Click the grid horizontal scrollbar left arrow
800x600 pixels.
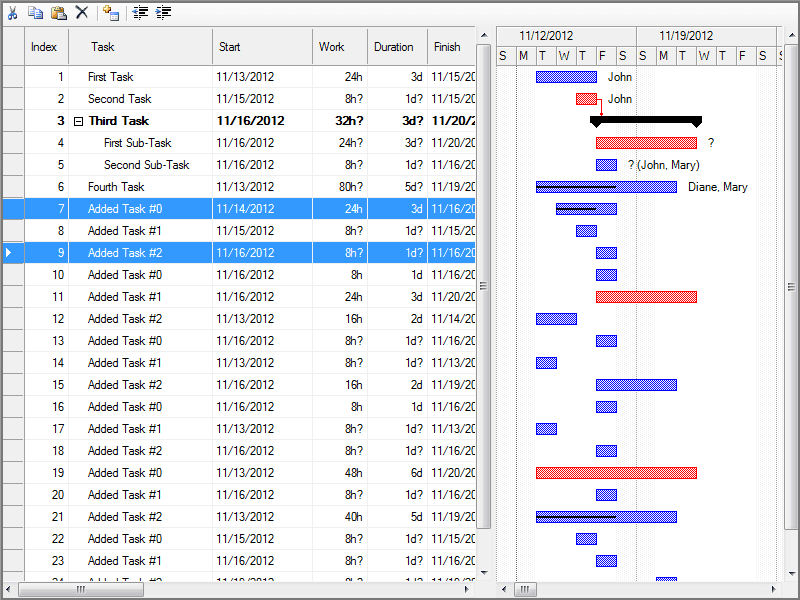[8, 589]
